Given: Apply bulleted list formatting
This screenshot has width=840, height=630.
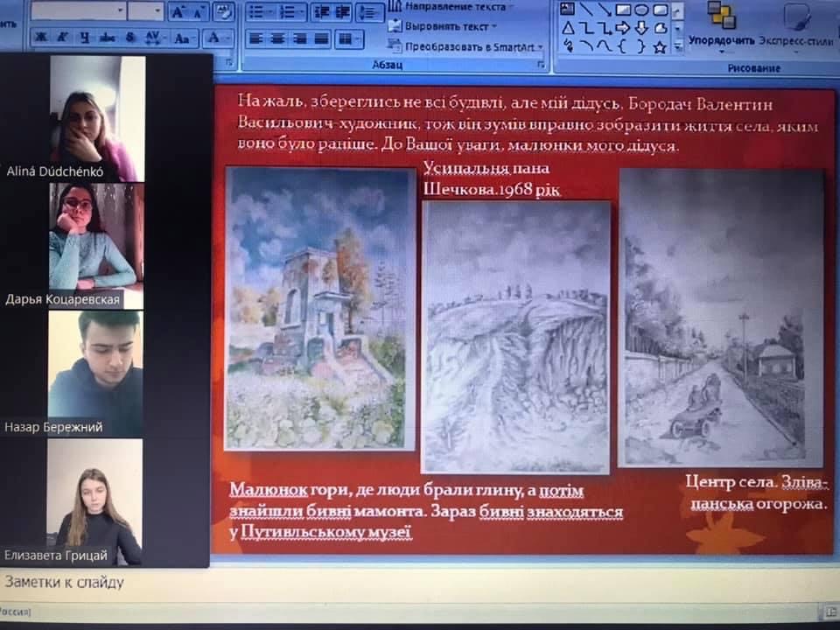Looking at the screenshot, I should point(261,12).
